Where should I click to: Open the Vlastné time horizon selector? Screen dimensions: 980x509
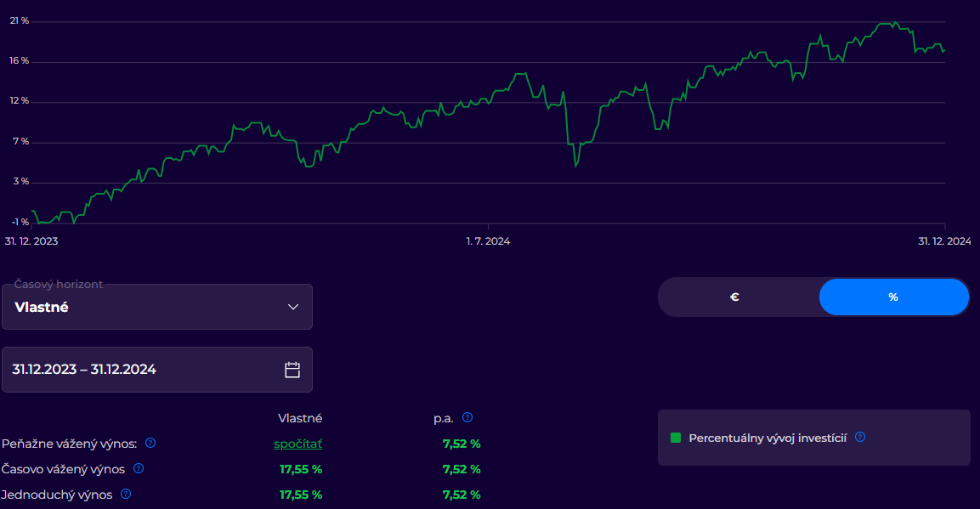point(157,307)
